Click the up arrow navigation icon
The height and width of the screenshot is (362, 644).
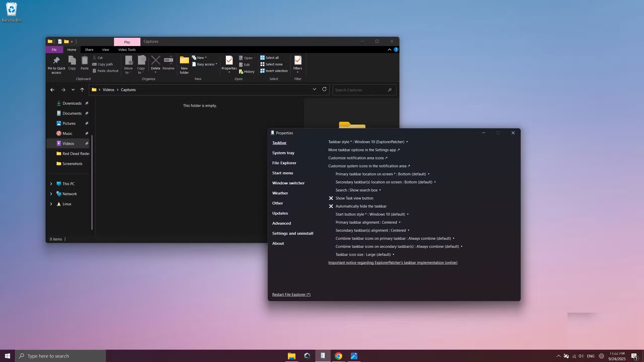[82, 90]
